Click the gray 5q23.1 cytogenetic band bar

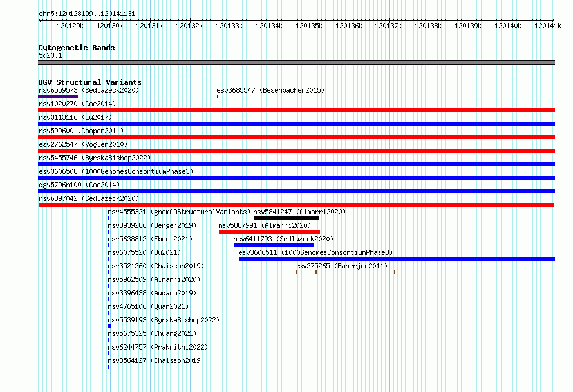(296, 62)
